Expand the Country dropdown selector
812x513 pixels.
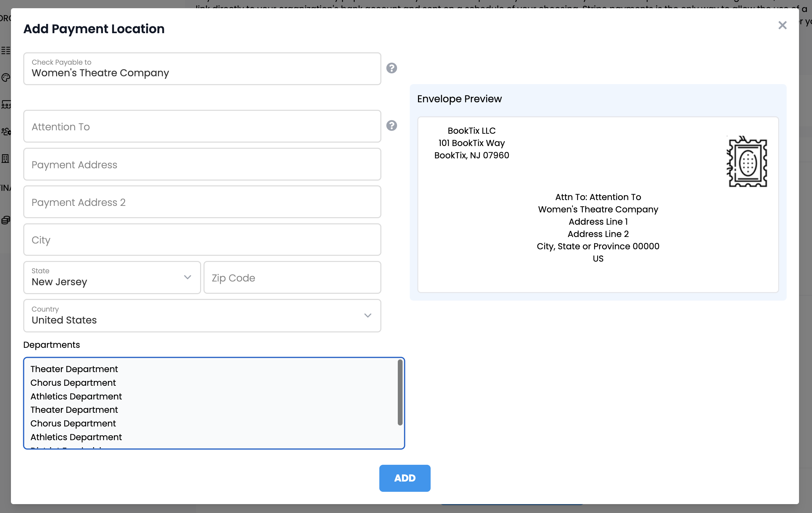tap(368, 315)
